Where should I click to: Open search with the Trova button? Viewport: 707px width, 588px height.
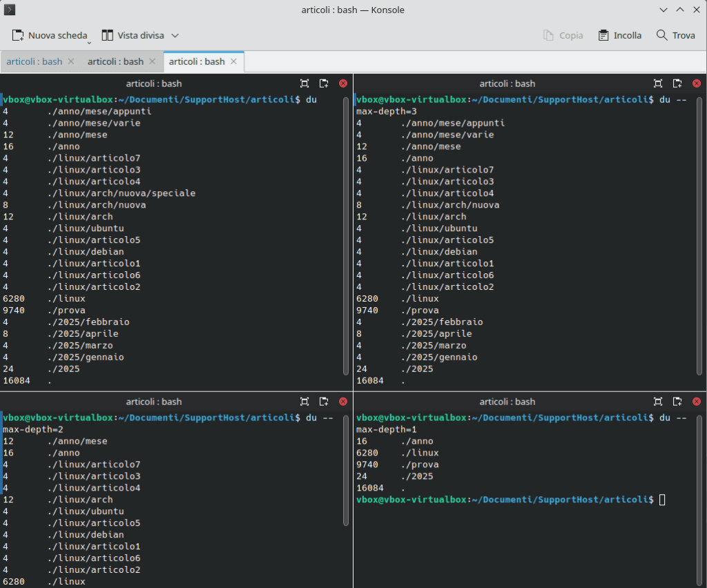tap(675, 35)
